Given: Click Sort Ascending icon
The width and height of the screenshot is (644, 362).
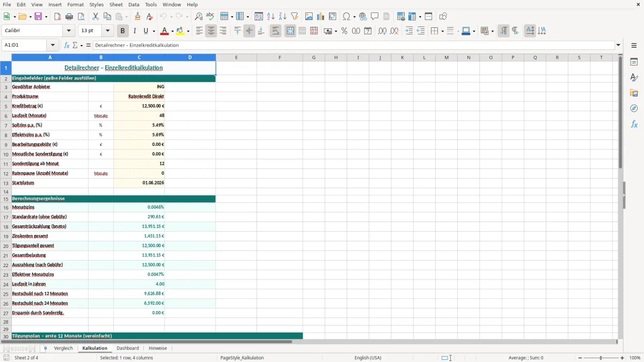Looking at the screenshot, I should click(x=271, y=17).
